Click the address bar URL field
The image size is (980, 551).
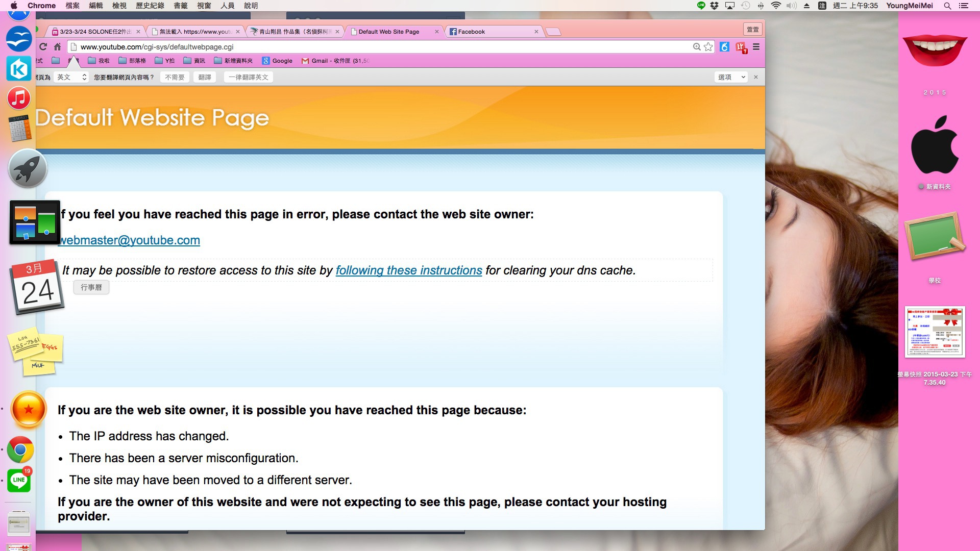click(x=357, y=47)
